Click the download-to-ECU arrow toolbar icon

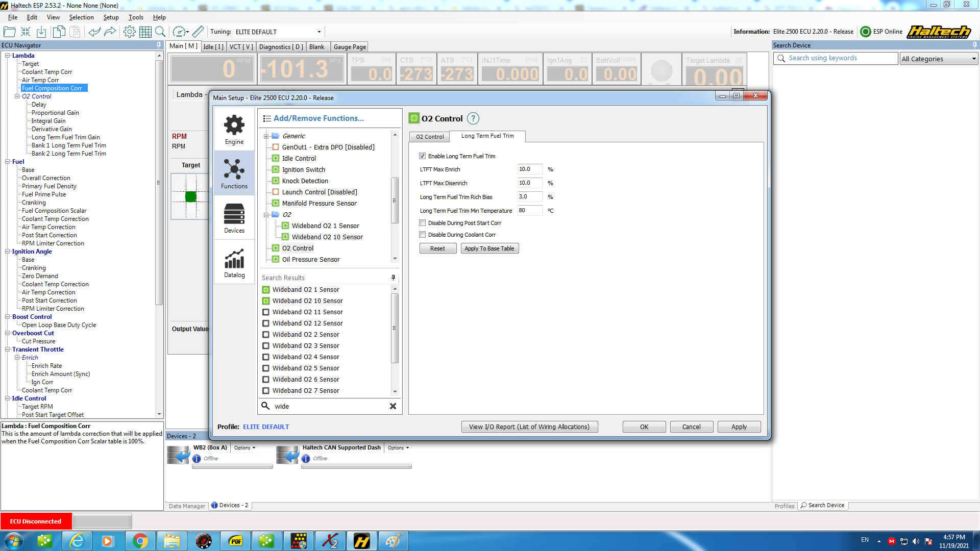click(41, 32)
